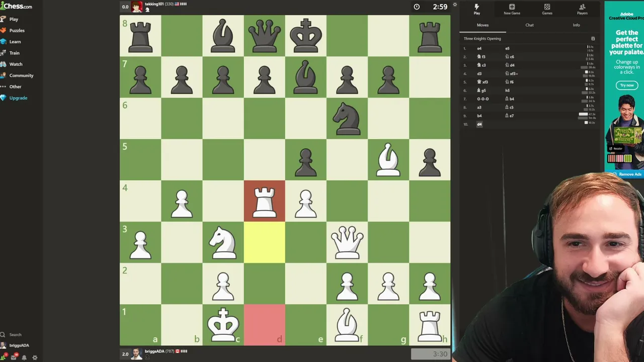Switch to the Games tab

coord(547,9)
